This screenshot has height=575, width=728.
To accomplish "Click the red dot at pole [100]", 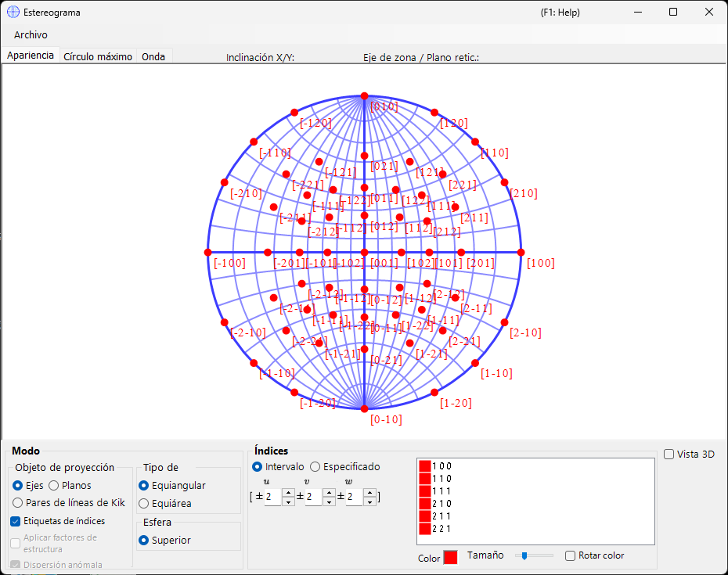I will pos(521,253).
